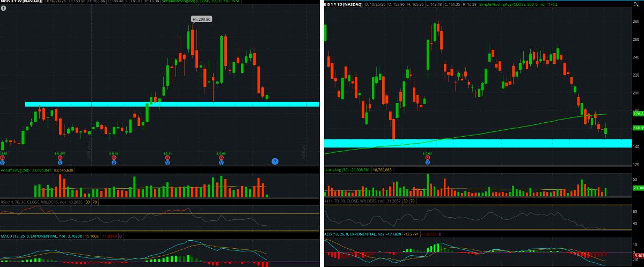Click the -5.403 MACD axis bubble
This screenshot has width=644, height=267.
(638, 256)
